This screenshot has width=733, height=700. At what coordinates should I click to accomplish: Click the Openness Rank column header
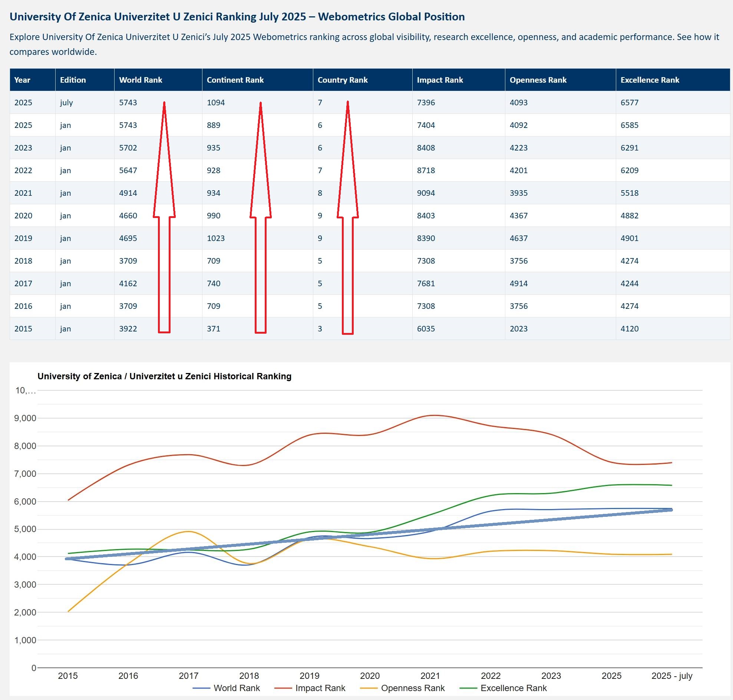[x=538, y=80]
